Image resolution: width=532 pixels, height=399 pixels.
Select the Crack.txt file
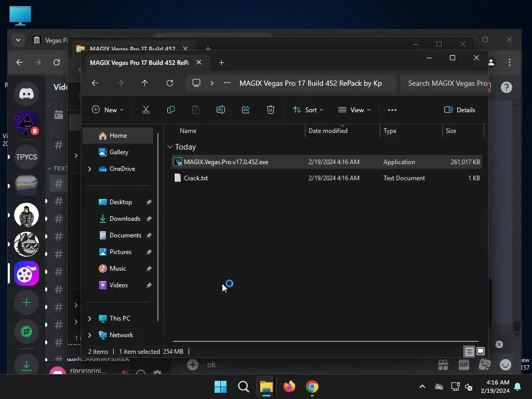[x=326, y=178]
